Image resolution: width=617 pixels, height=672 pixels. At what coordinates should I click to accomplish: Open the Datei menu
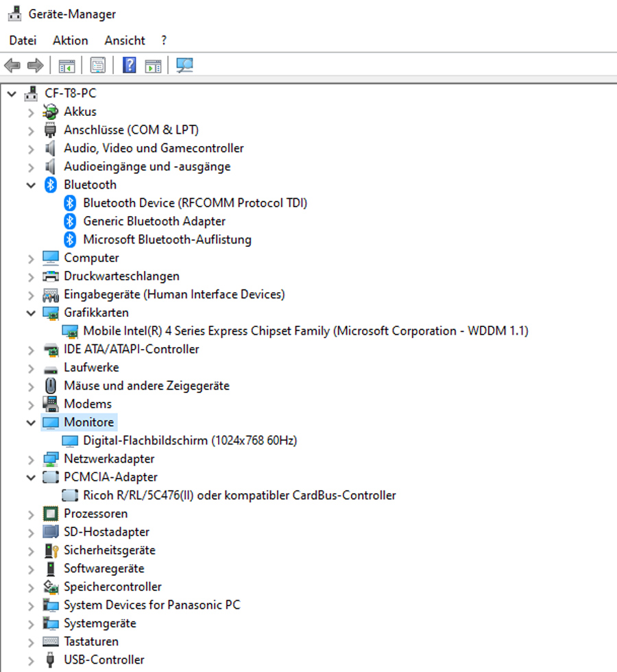coord(23,40)
